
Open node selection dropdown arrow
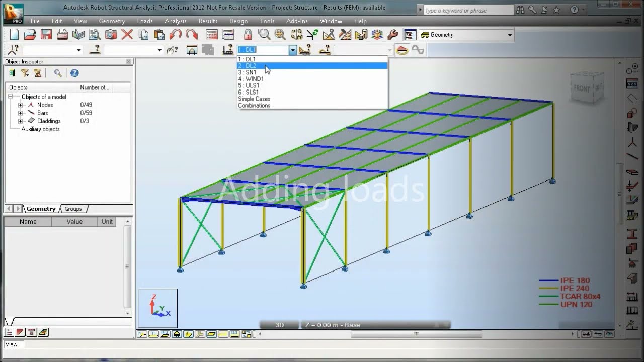[x=78, y=50]
